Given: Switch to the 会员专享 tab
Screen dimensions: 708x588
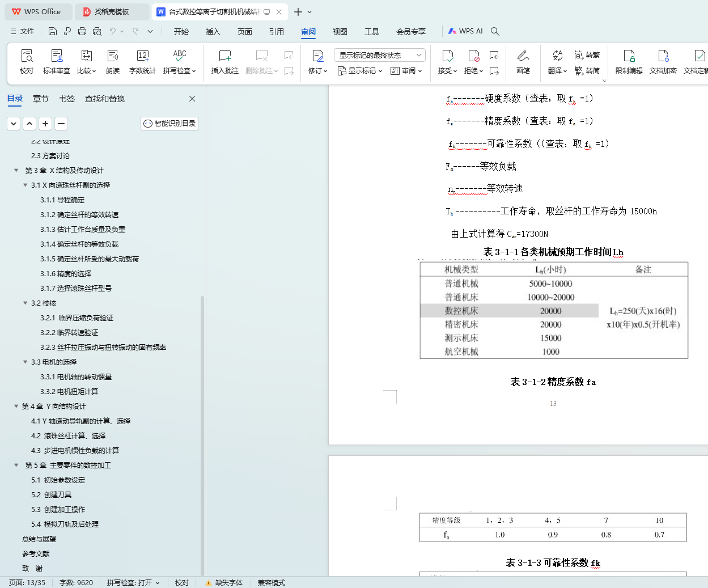Looking at the screenshot, I should coord(411,32).
